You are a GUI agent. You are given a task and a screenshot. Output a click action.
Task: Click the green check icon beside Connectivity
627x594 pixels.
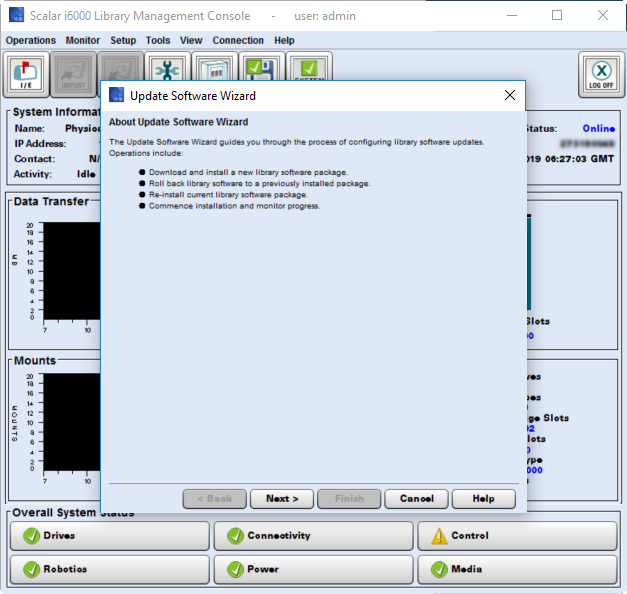pos(235,536)
